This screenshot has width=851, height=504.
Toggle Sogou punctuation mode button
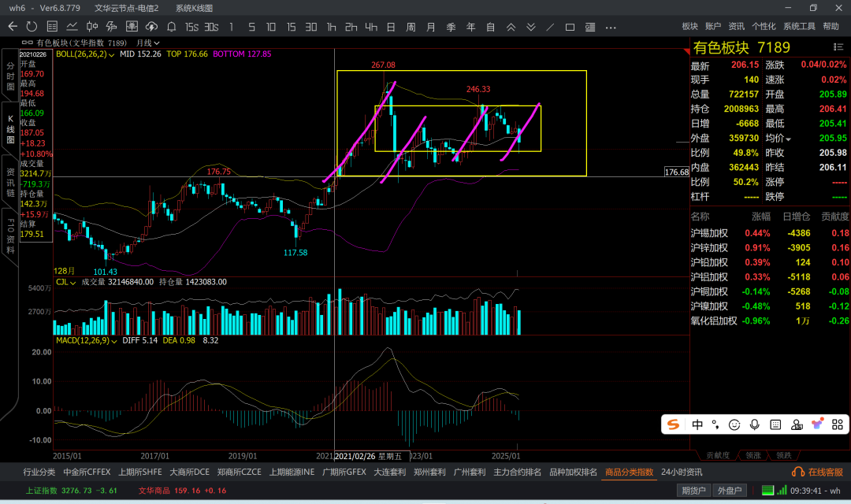(x=715, y=424)
